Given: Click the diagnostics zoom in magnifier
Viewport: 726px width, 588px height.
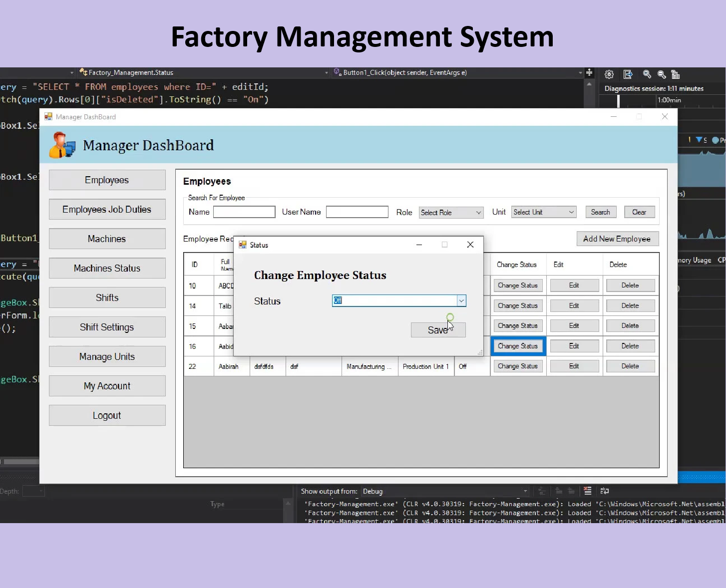Looking at the screenshot, I should tap(647, 74).
